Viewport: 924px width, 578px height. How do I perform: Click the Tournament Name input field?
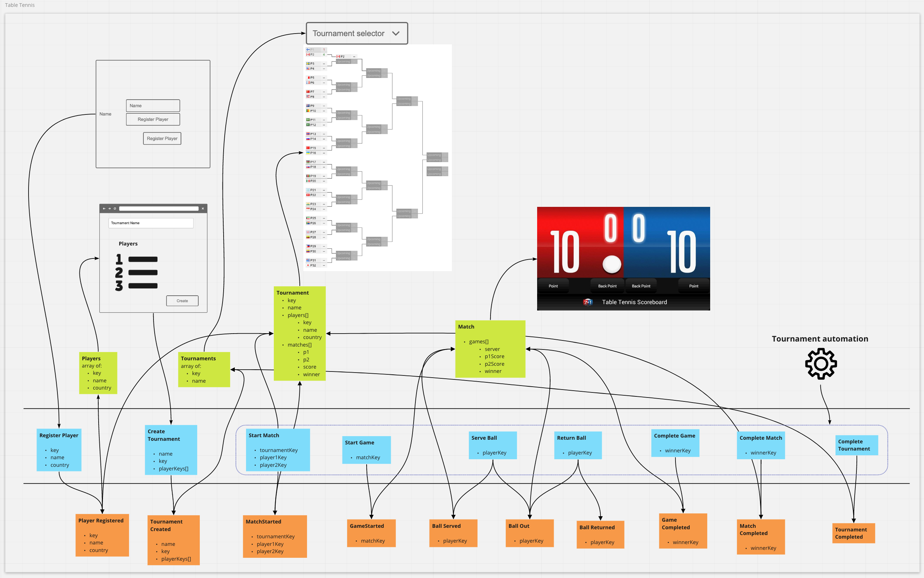(x=150, y=223)
